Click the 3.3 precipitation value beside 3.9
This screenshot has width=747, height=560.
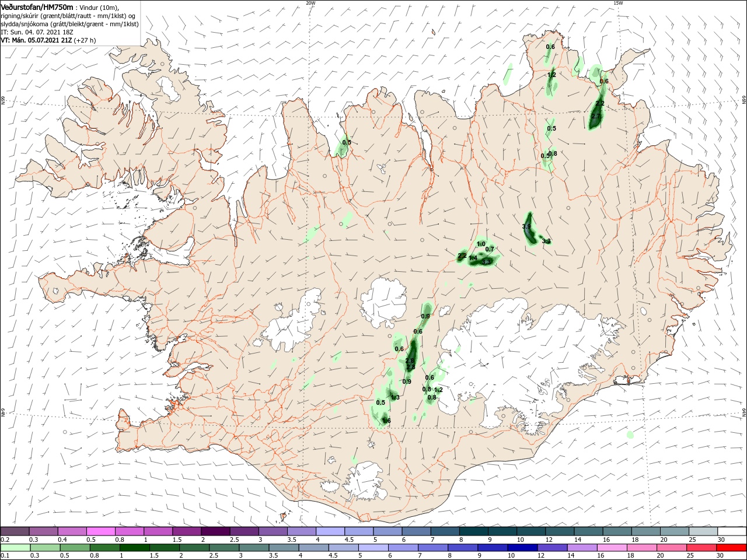coord(546,241)
